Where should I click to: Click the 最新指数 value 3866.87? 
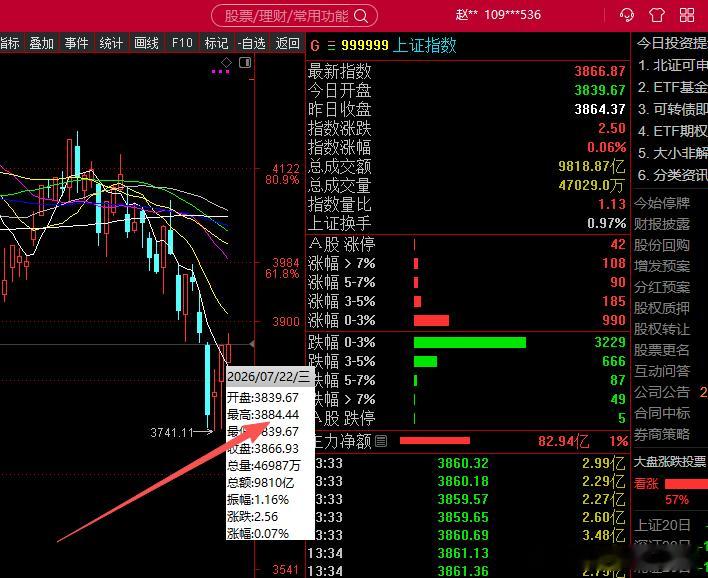(600, 71)
